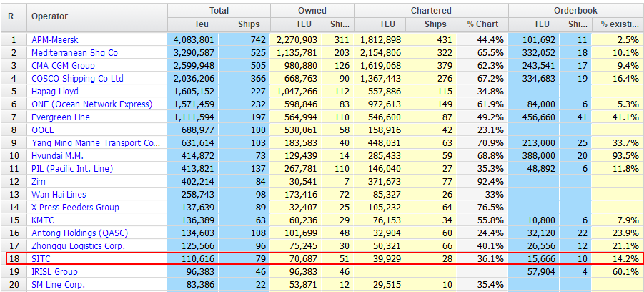Select the 972,613 chartered TEU cell
Image resolution: width=644 pixels, height=292 pixels.
click(x=380, y=104)
